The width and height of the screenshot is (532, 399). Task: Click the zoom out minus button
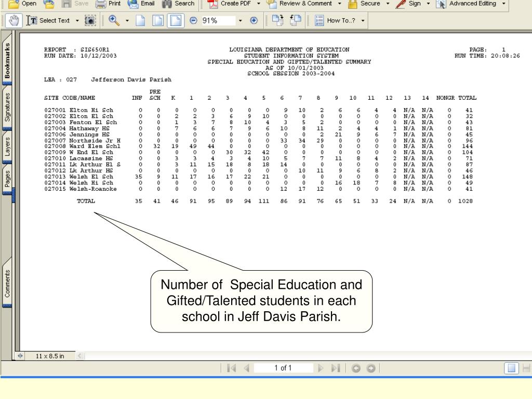pos(193,21)
